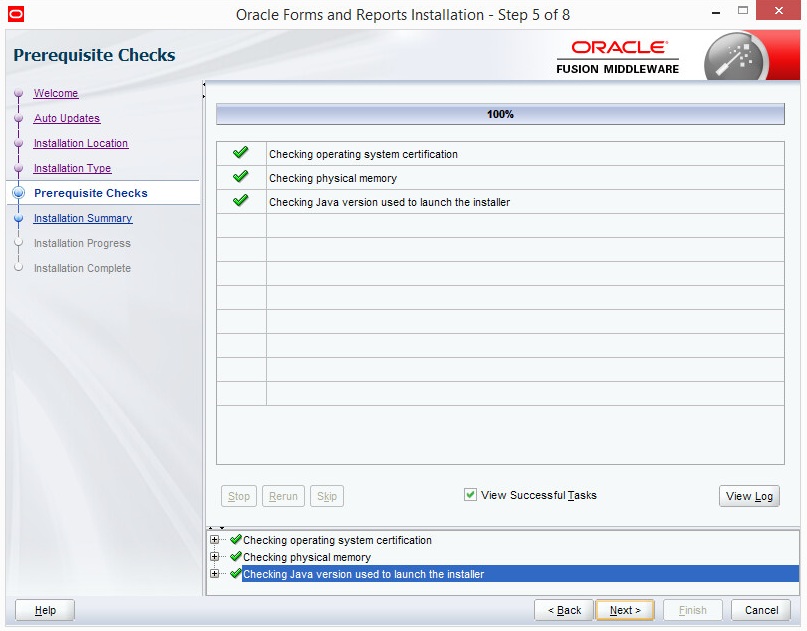Expand the physical memory tree node
Screen dimensions: 807x631
click(x=215, y=557)
